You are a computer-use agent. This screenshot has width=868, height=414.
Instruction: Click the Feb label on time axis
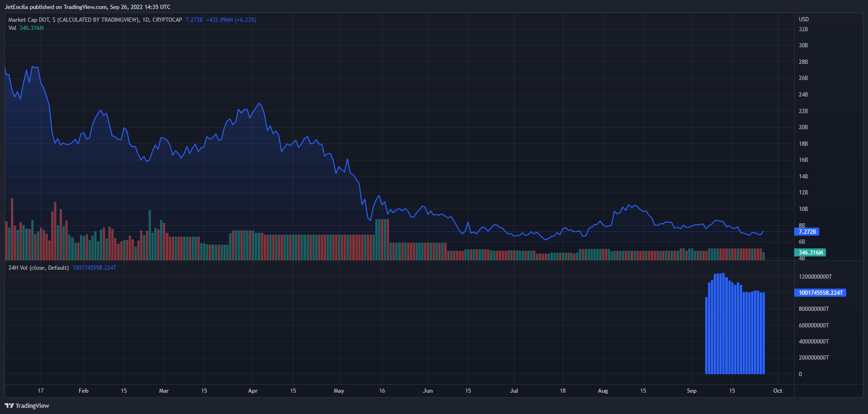click(x=83, y=391)
